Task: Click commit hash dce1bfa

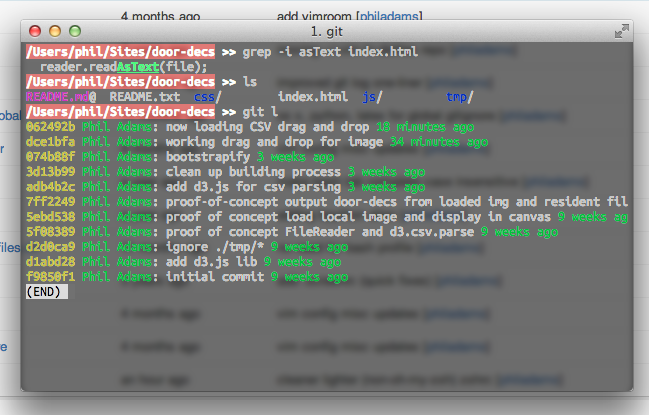Action: [50, 142]
